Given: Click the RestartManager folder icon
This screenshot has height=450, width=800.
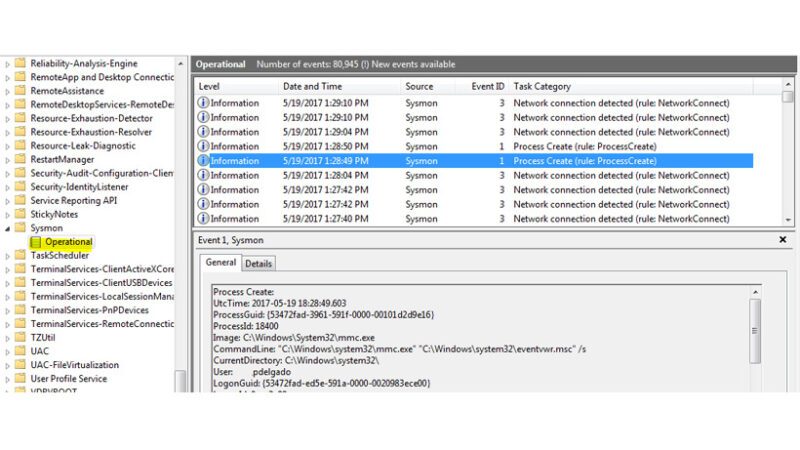Looking at the screenshot, I should (20, 159).
